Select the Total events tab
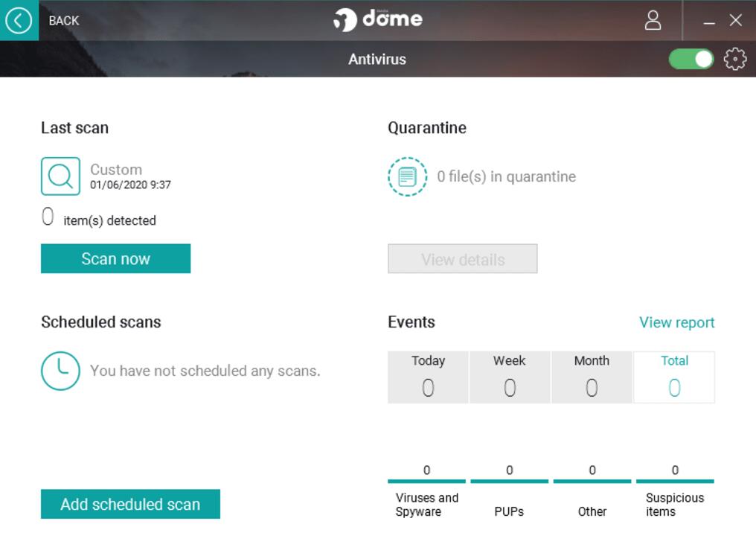The image size is (756, 559). tap(674, 377)
